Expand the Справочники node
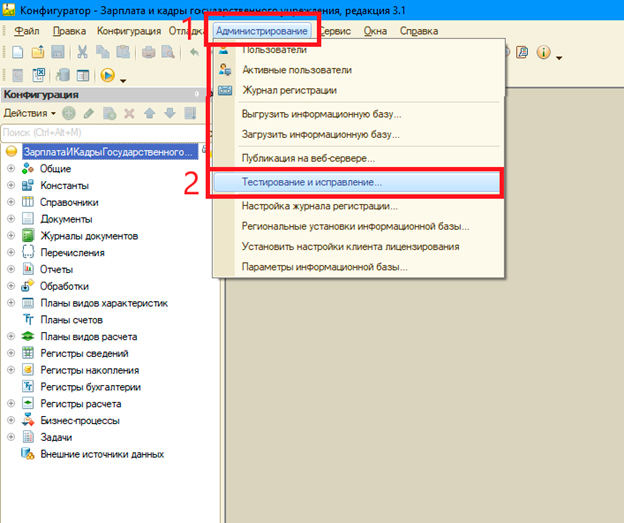The width and height of the screenshot is (624, 523). 11,202
